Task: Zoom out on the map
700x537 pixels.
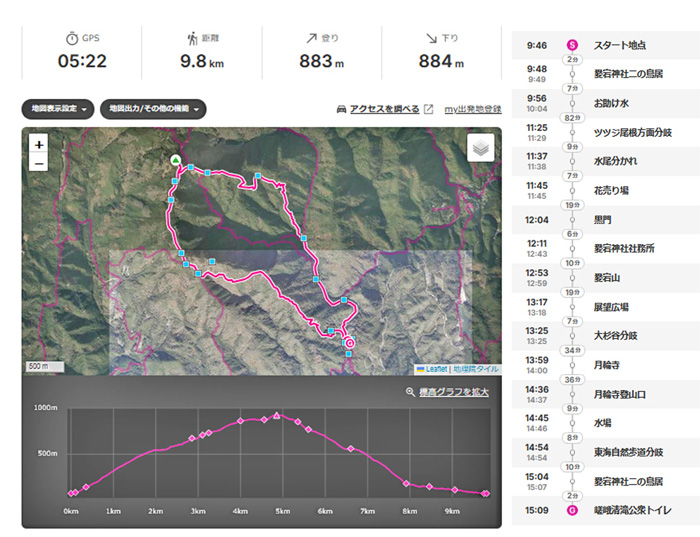Action: click(39, 164)
